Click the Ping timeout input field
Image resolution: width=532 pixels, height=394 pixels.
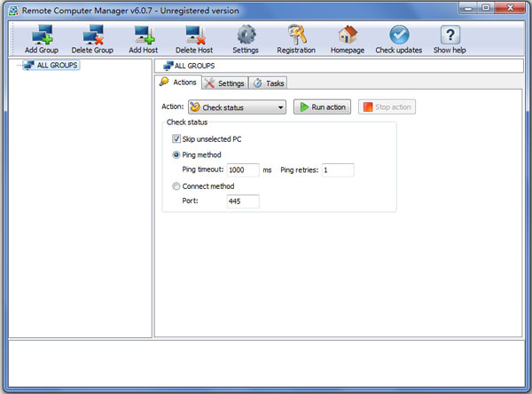[x=242, y=169]
